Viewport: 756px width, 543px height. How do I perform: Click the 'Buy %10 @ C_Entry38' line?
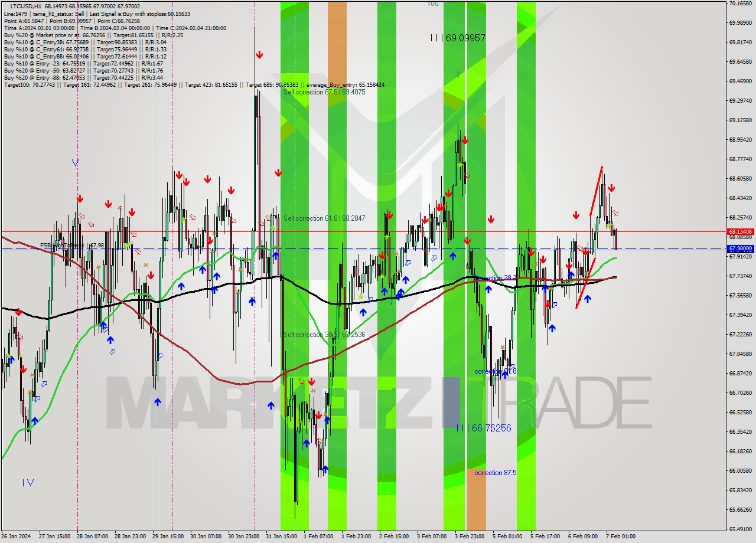coord(84,42)
